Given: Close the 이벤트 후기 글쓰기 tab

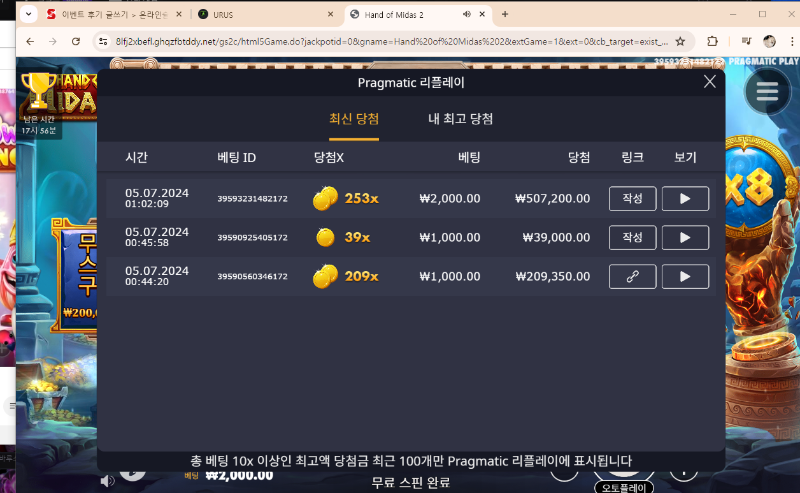Looking at the screenshot, I should (x=179, y=14).
